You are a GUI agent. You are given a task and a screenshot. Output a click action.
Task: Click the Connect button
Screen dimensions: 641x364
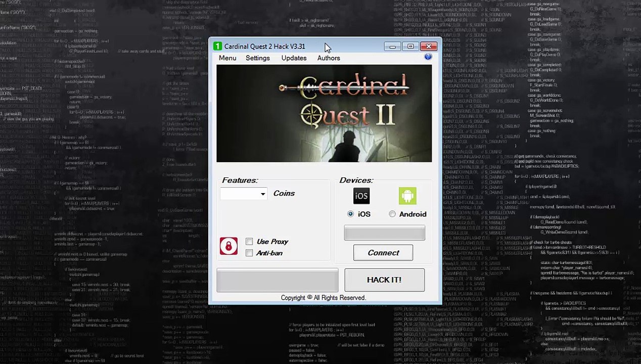coord(383,253)
